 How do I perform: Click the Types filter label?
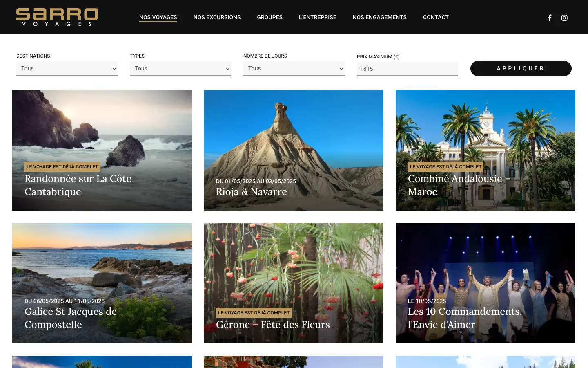coord(137,56)
